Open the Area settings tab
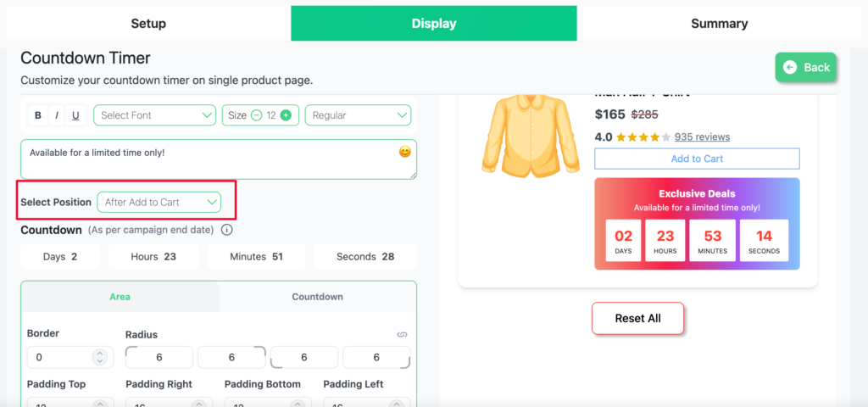This screenshot has width=868, height=407. pyautogui.click(x=120, y=297)
